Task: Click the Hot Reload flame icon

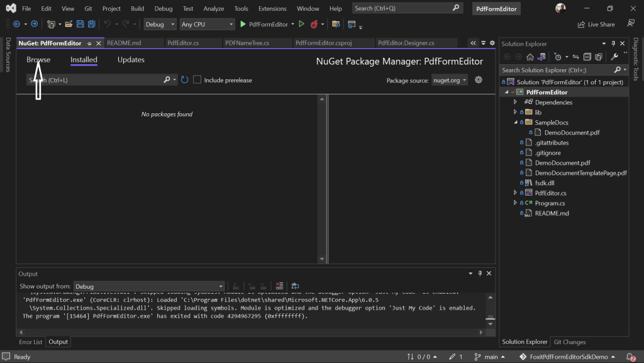Action: [x=314, y=25]
